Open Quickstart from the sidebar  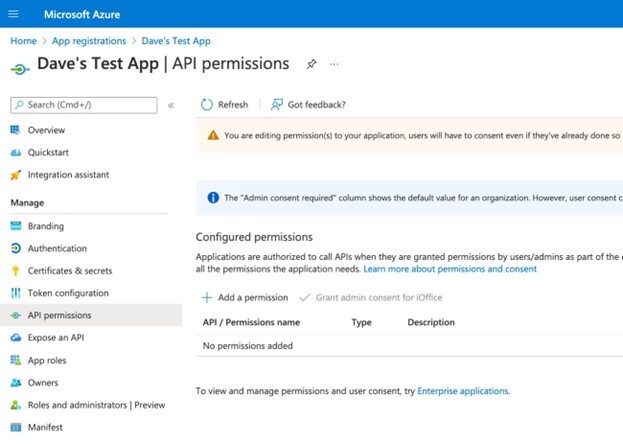(x=48, y=153)
